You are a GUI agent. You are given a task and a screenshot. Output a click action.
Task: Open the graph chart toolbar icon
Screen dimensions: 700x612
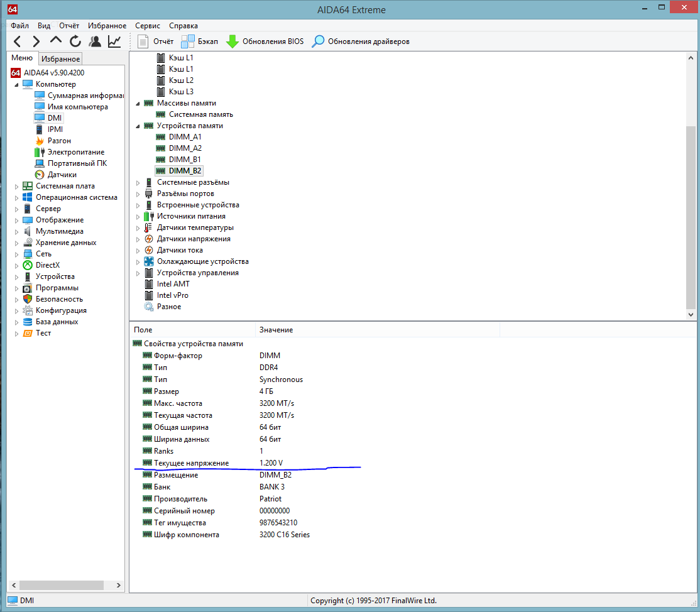[x=114, y=41]
